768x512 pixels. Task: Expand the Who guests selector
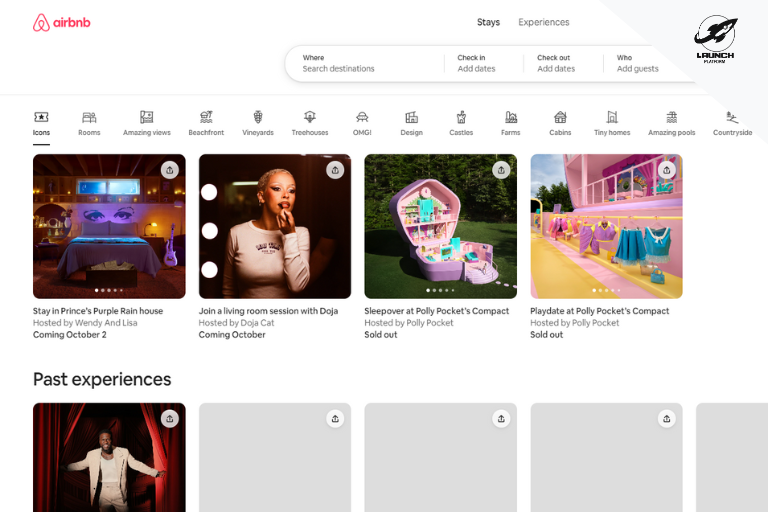click(x=637, y=63)
